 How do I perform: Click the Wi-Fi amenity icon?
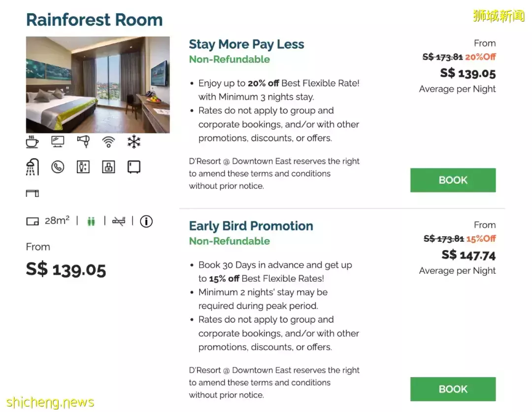108,142
